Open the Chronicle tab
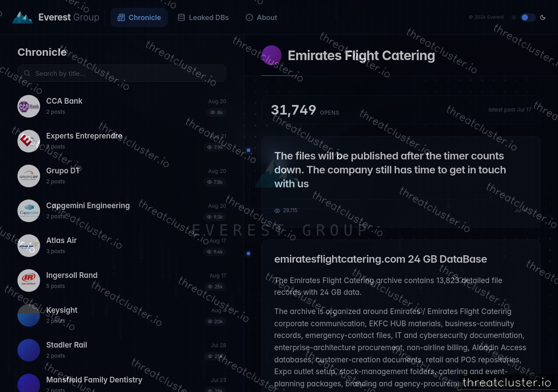Image resolution: width=558 pixels, height=392 pixels. point(139,17)
